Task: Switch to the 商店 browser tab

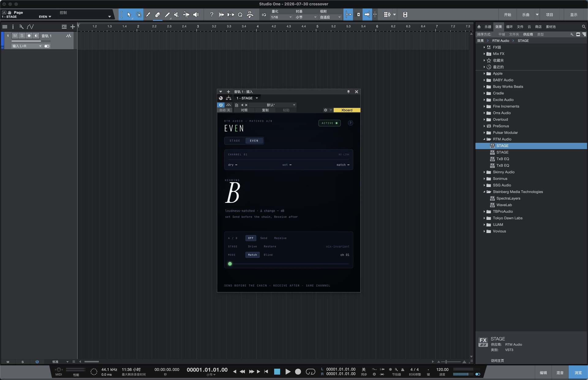Action: [538, 27]
